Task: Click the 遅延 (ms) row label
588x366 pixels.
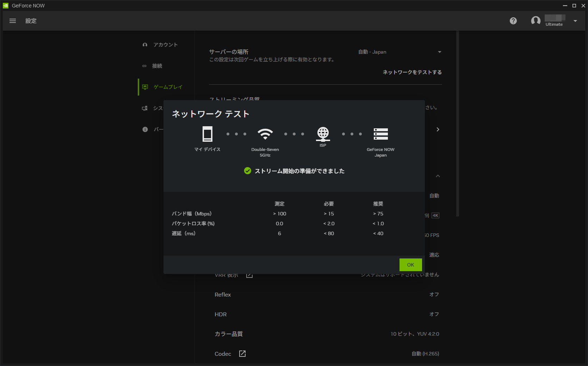Action: pyautogui.click(x=184, y=233)
